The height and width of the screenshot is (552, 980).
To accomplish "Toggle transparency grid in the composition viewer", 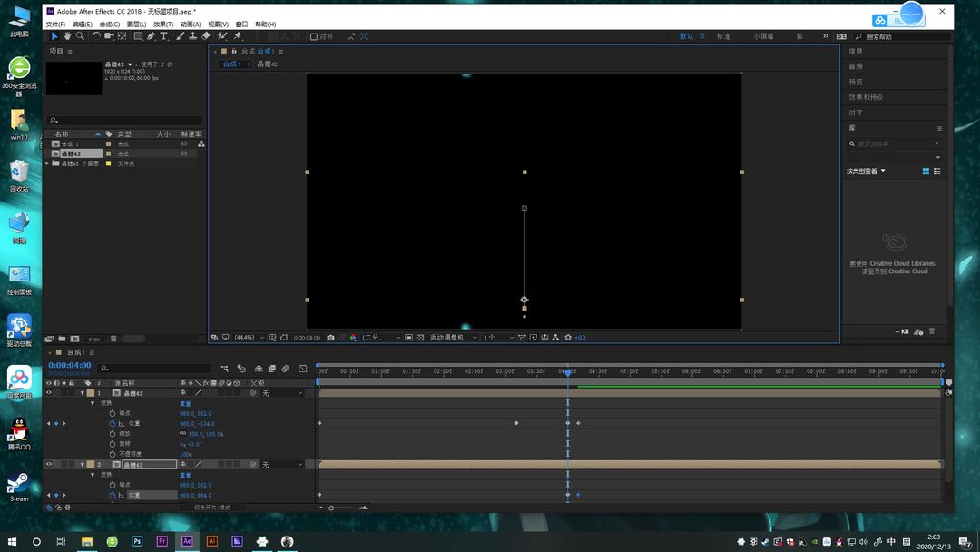I will [420, 338].
